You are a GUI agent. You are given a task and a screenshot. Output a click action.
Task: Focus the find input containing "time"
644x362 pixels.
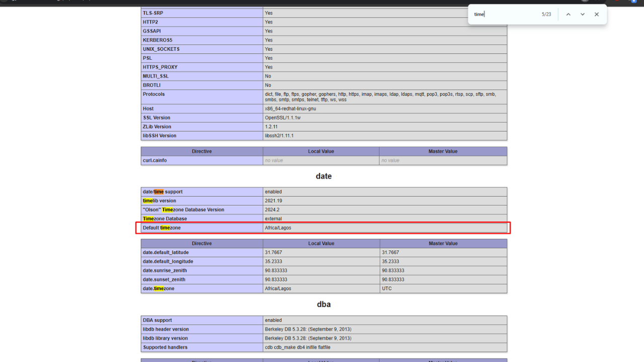503,15
